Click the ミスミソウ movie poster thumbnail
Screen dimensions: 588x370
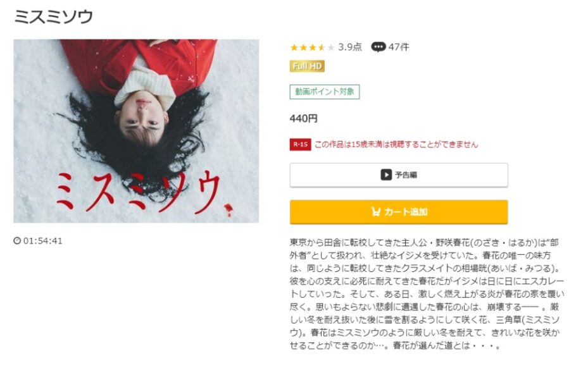click(x=136, y=131)
